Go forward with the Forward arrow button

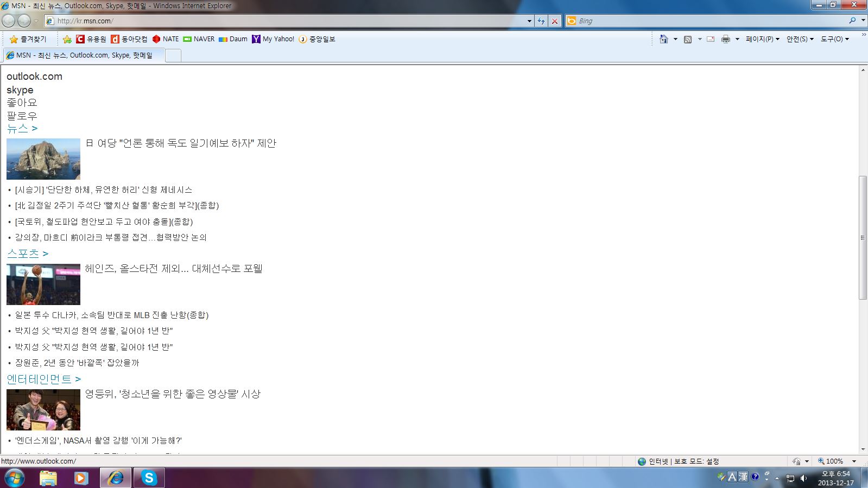(x=24, y=21)
